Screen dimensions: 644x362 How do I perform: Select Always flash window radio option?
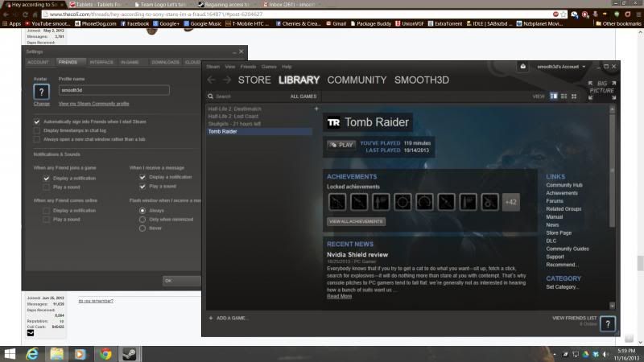pyautogui.click(x=142, y=211)
